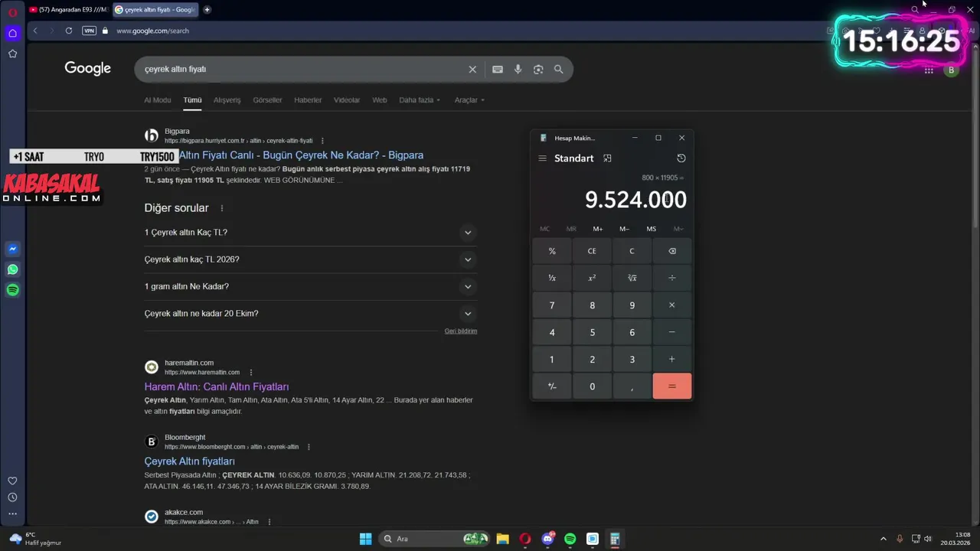Open Bigpara result three-dot options
This screenshot has height=551, width=980.
(322, 141)
